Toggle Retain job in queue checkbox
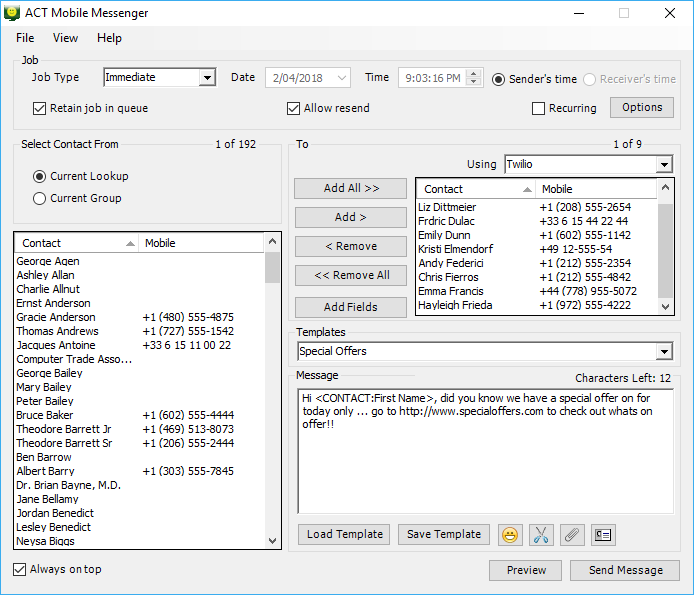The width and height of the screenshot is (694, 595). point(39,108)
